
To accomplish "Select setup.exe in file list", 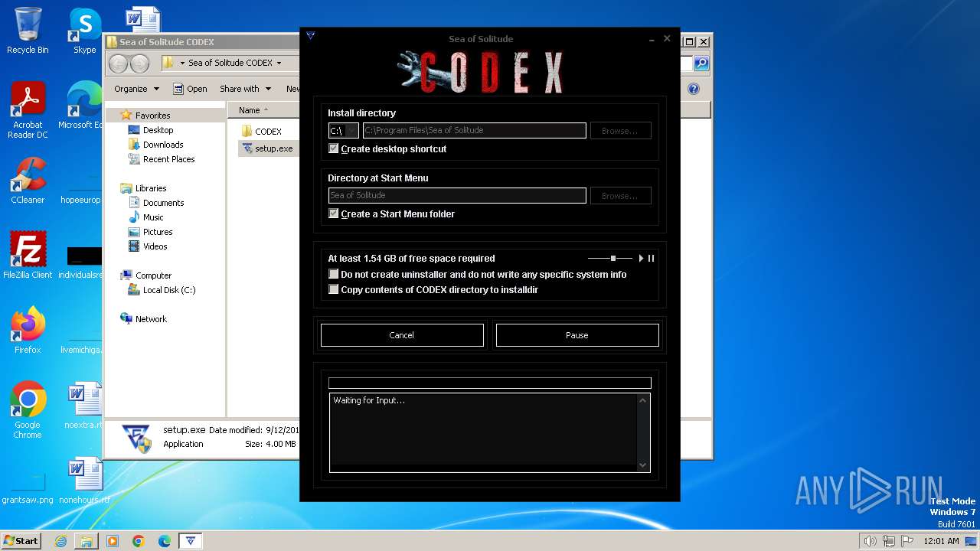I will [x=266, y=148].
